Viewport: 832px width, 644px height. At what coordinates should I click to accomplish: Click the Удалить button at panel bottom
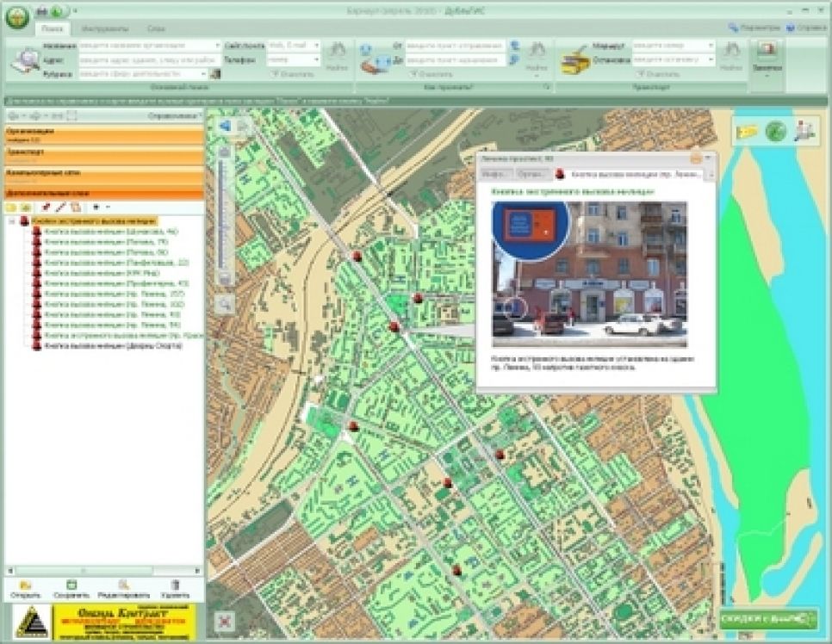175,590
